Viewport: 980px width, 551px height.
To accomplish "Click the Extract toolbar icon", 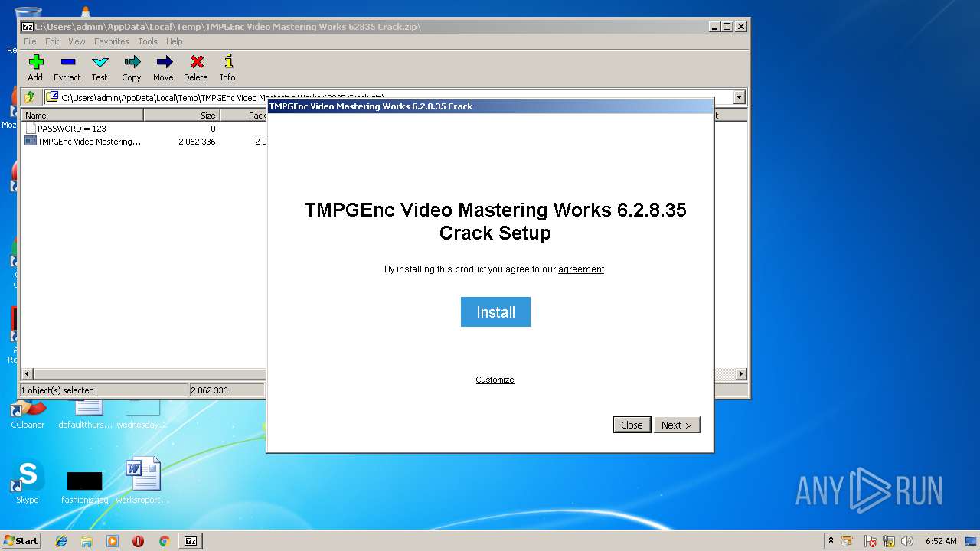I will tap(67, 67).
